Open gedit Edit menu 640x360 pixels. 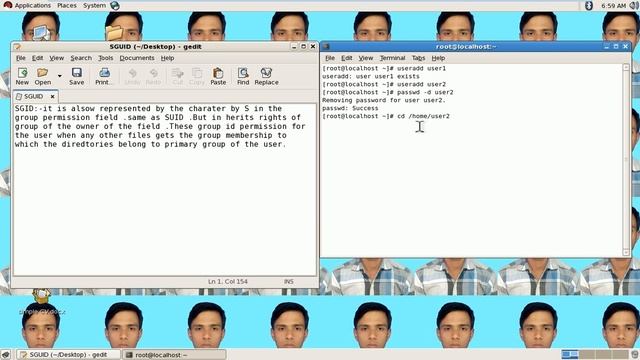38,58
